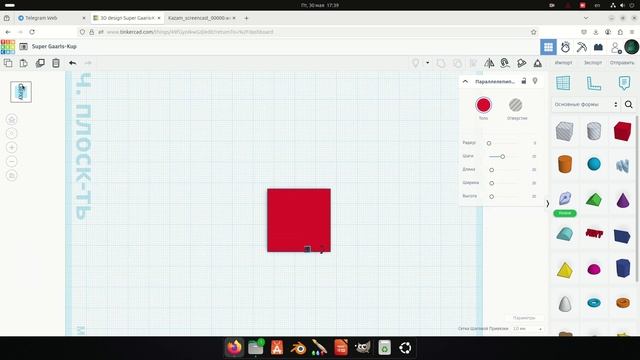Open a new browser tab with plus
The height and width of the screenshot is (360, 640).
coord(246,18)
